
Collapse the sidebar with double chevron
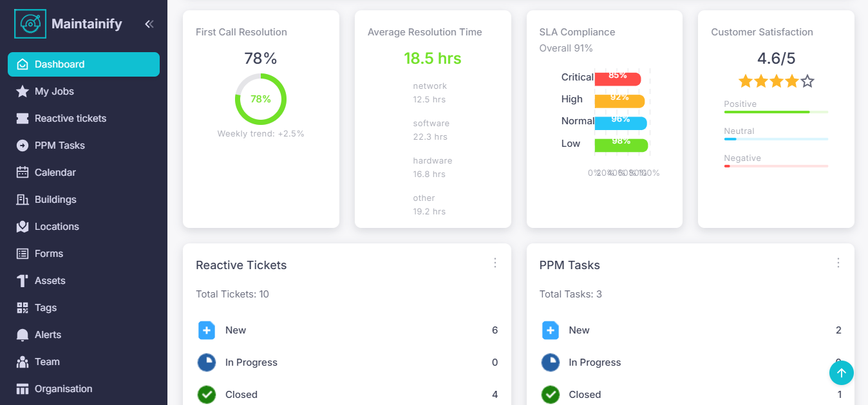click(149, 24)
